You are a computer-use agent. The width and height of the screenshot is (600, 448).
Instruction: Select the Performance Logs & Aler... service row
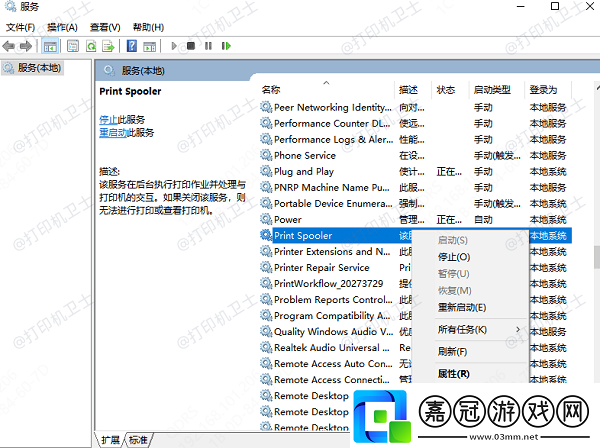[x=416, y=139]
